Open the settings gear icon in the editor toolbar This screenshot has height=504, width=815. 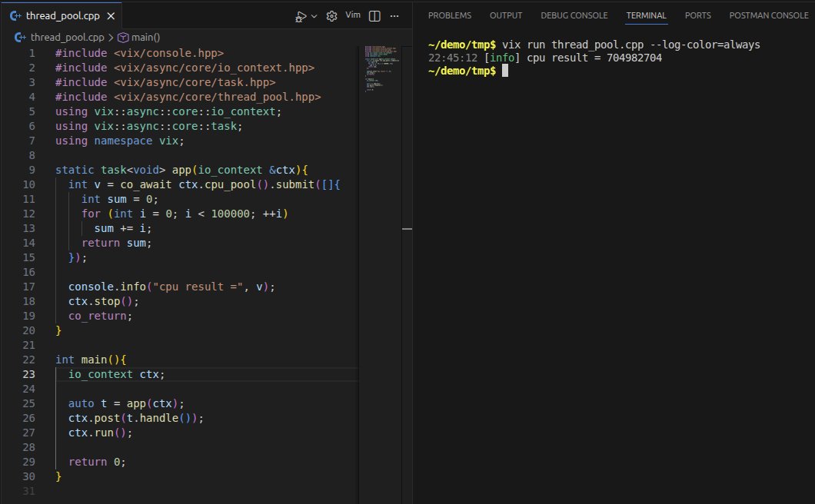[x=331, y=16]
